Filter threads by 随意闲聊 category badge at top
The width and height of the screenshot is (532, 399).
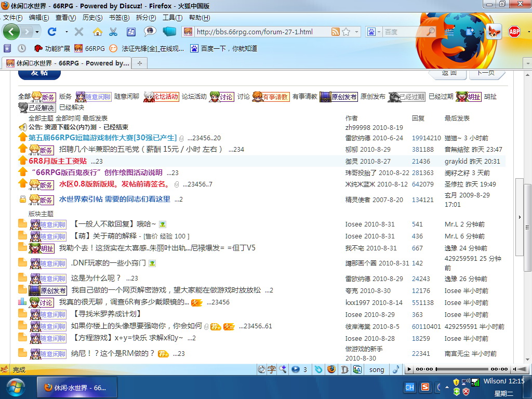pyautogui.click(x=93, y=96)
